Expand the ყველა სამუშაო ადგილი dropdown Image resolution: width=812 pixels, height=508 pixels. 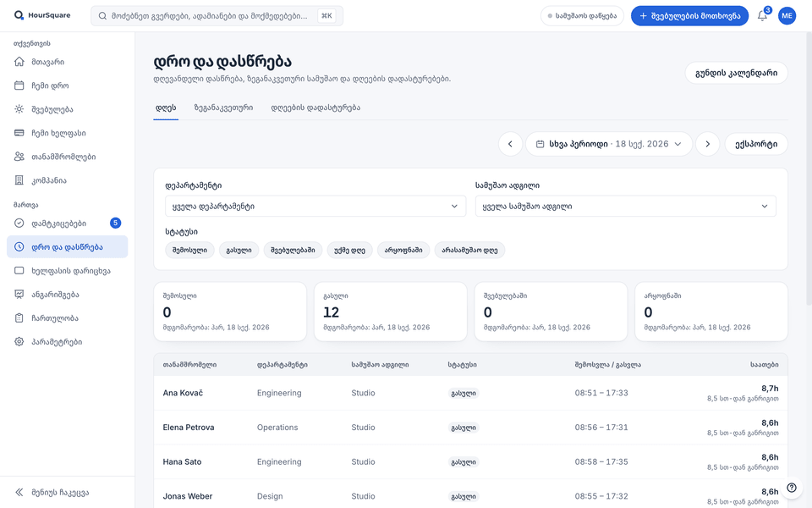click(626, 207)
